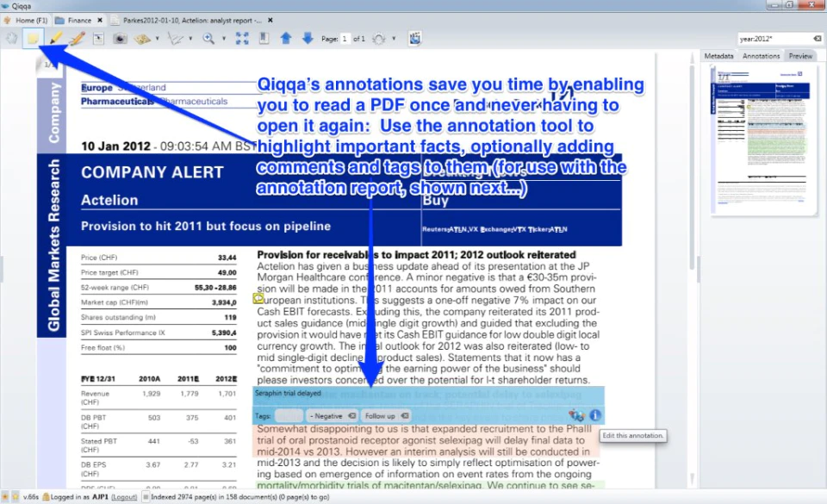Viewport: 827px width, 504px height.
Task: Go to next page with down arrow
Action: point(308,38)
